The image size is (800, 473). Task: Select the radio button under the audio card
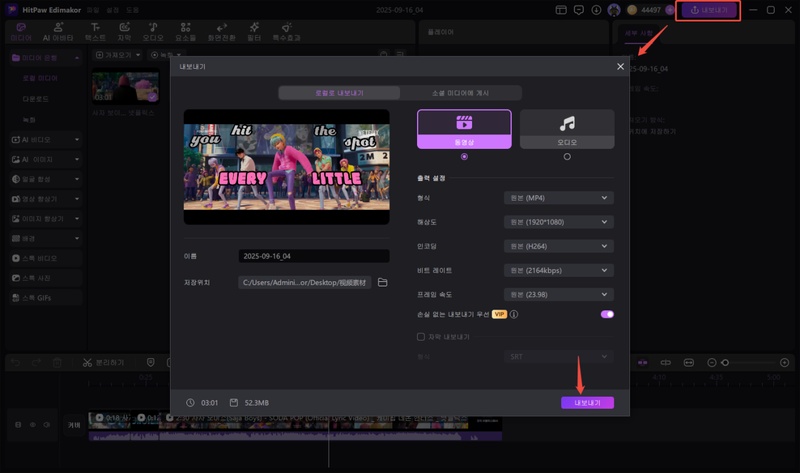point(567,157)
